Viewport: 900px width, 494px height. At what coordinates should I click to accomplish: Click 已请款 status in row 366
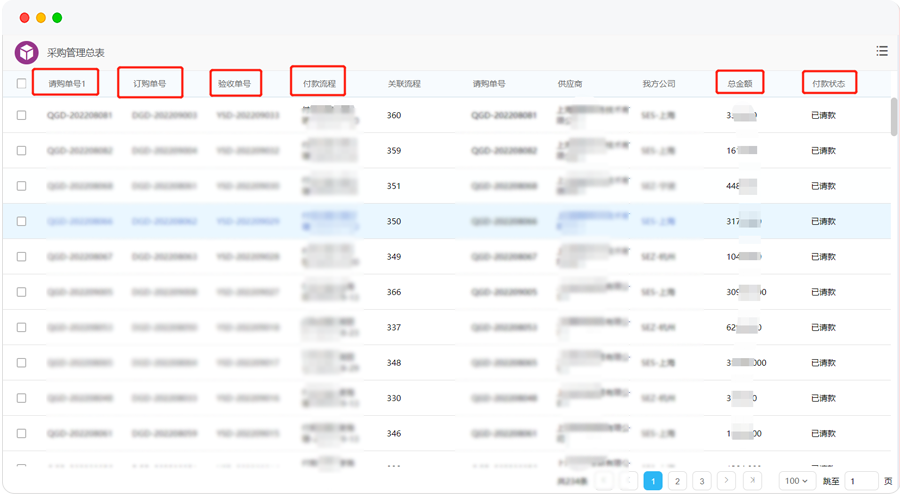(823, 292)
